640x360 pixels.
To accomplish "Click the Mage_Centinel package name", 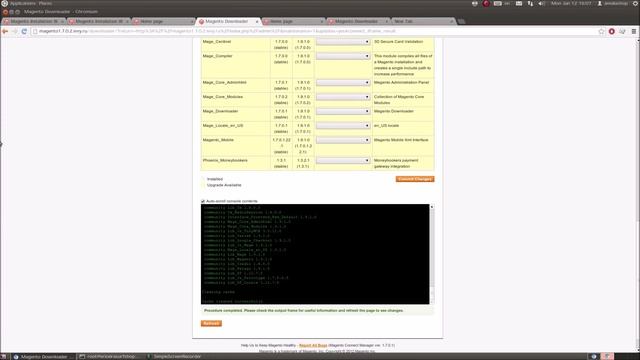I will point(217,42).
